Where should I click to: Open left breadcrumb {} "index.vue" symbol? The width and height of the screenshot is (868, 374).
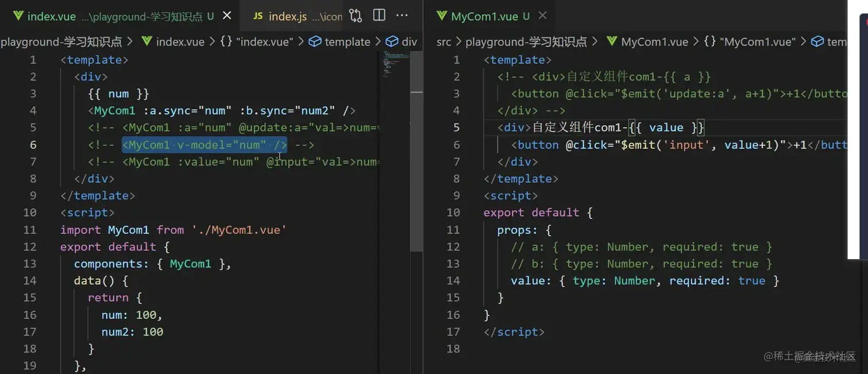pos(256,42)
